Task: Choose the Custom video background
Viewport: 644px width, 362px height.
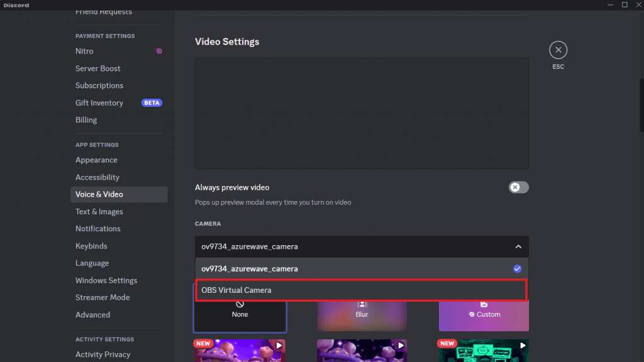Action: tap(484, 315)
